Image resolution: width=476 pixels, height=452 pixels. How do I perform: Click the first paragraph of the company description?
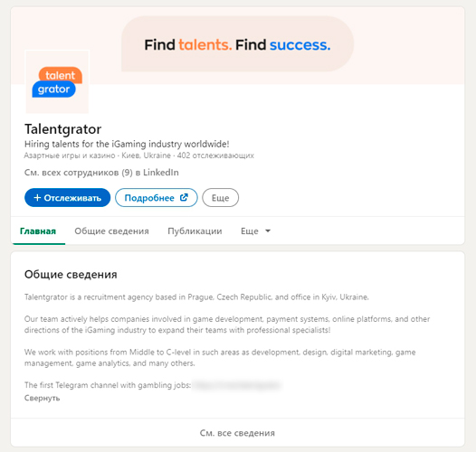(x=196, y=297)
